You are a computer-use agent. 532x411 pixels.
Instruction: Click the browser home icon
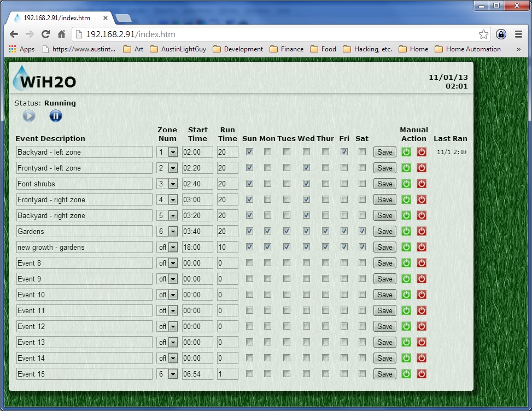coord(62,34)
